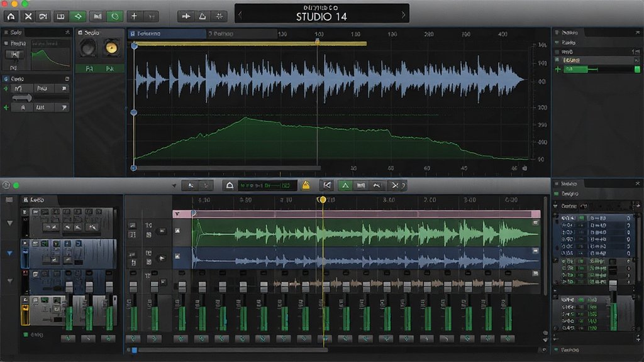644x362 pixels.
Task: Click the green up-arrow button in lower toolbar
Action: tap(345, 185)
